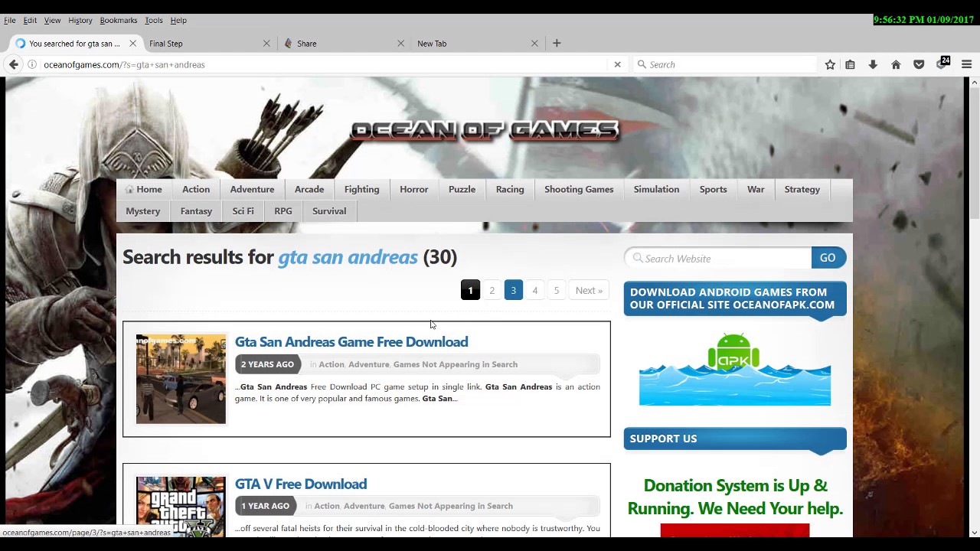Open GTA V Free Download result
Screen dimensions: 980x551
tap(301, 484)
